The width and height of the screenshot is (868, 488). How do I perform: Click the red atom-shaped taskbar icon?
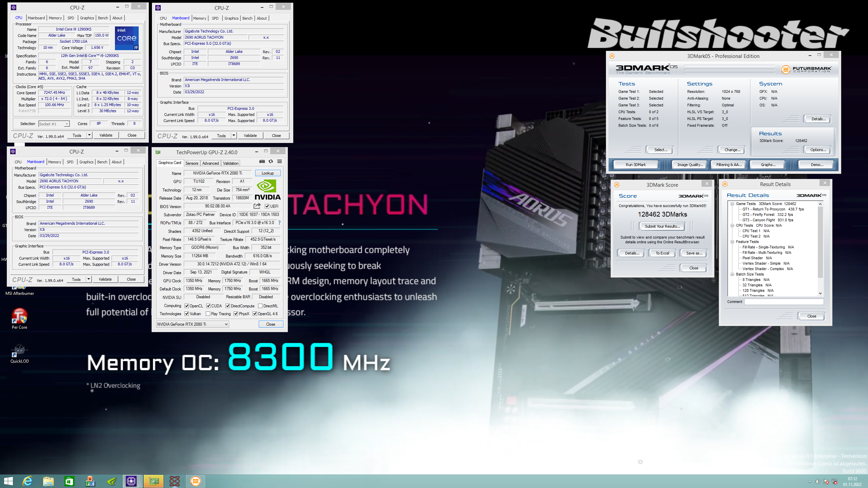pyautogui.click(x=175, y=481)
